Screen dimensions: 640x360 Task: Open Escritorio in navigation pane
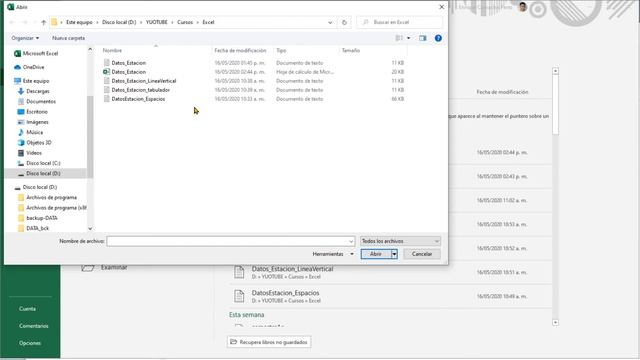(x=37, y=111)
